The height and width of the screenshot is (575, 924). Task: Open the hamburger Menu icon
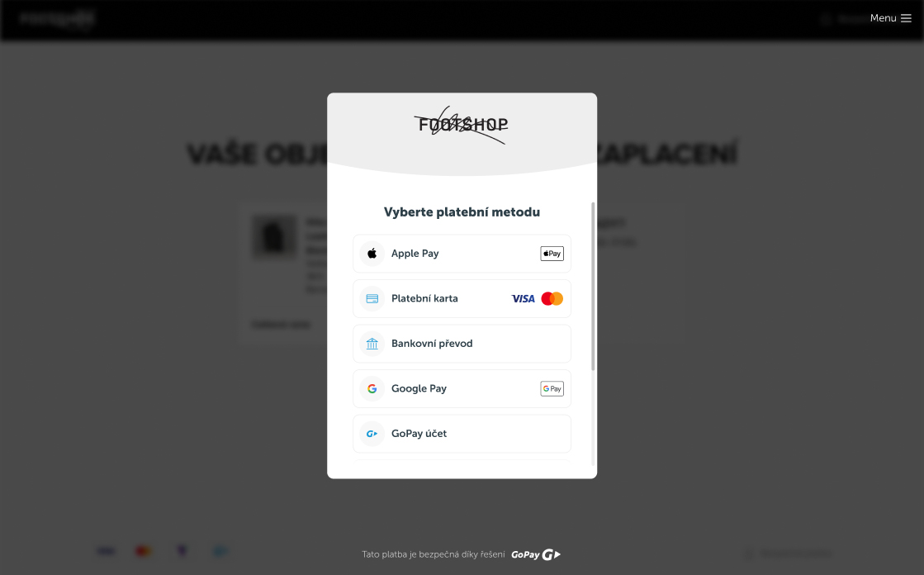click(x=907, y=18)
